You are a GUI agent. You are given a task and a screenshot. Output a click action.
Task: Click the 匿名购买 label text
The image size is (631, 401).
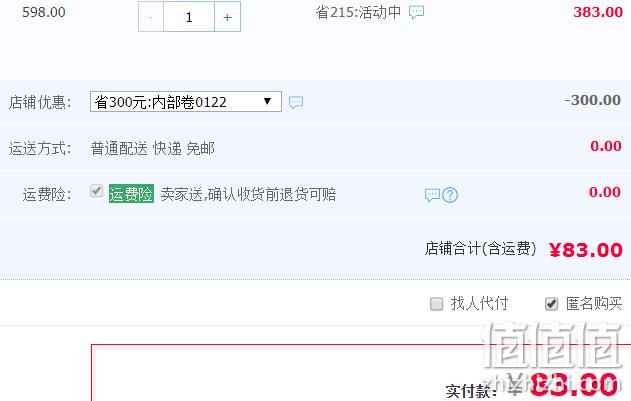594,304
